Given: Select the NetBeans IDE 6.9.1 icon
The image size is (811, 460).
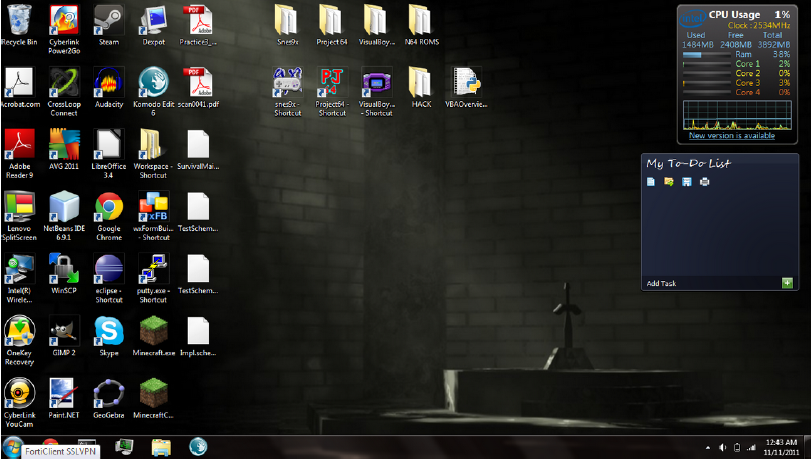Looking at the screenshot, I should click(x=64, y=207).
